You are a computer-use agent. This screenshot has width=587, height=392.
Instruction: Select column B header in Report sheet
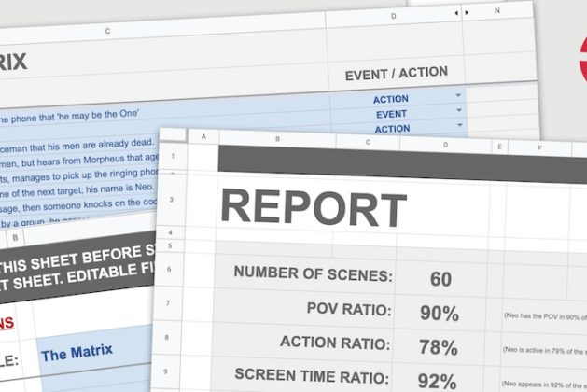click(x=277, y=139)
